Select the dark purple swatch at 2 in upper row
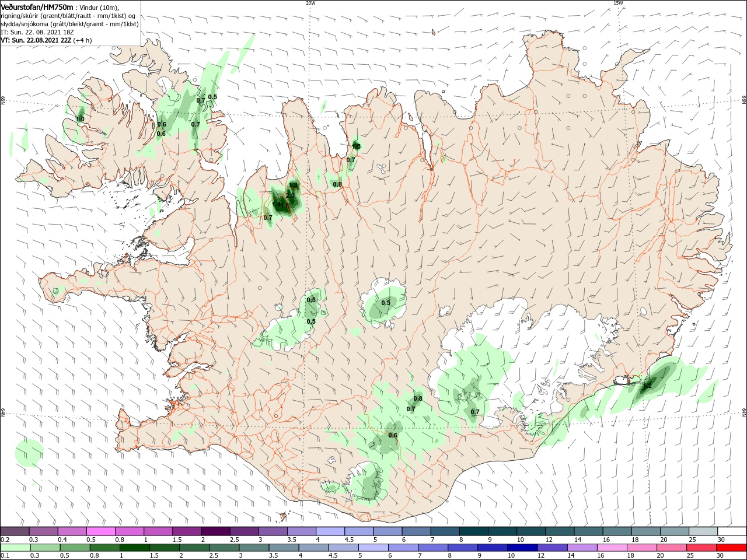747x560 pixels. pyautogui.click(x=215, y=531)
